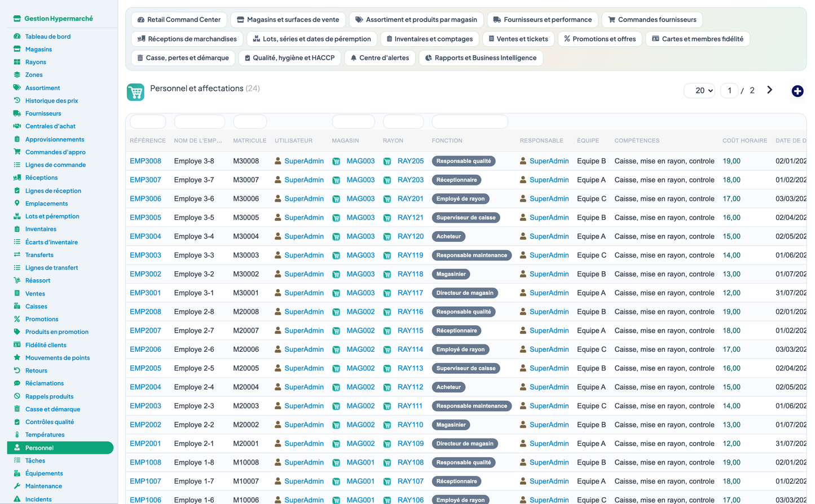
Task: Click the Fidélité clients card icon
Action: point(17,344)
